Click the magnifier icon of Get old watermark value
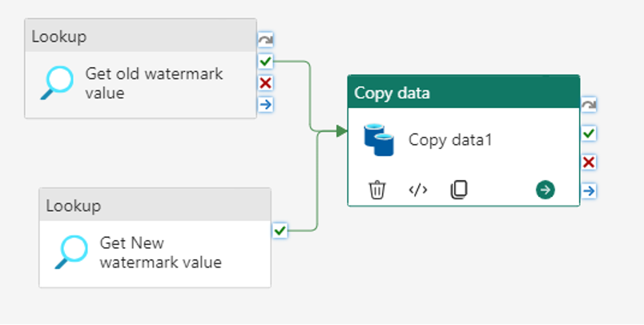This screenshot has height=325, width=644. [57, 83]
